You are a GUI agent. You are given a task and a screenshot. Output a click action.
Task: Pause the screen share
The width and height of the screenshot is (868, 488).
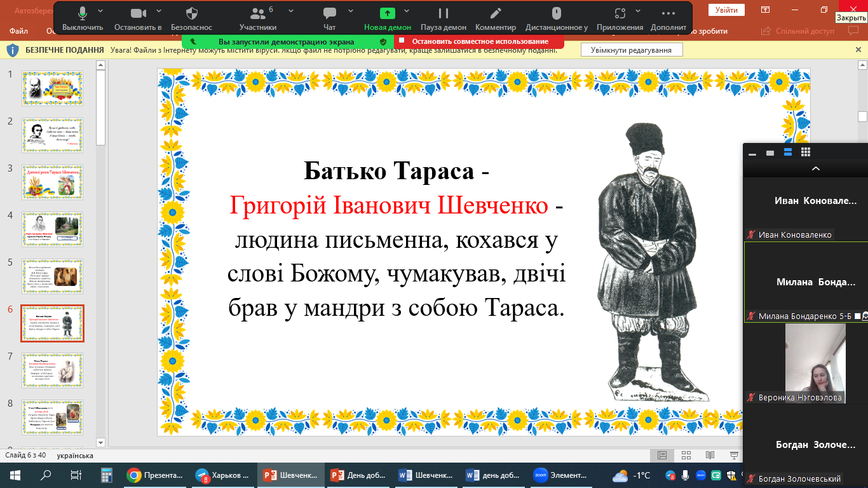coord(444,14)
